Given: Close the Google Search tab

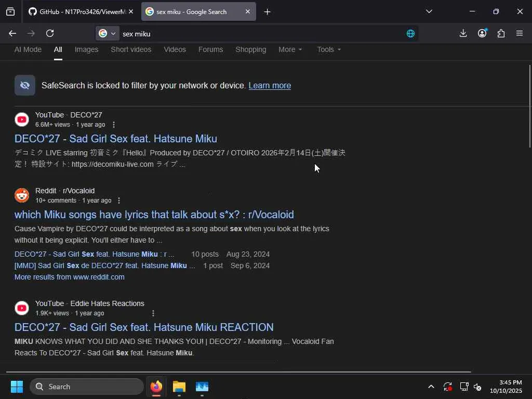Looking at the screenshot, I should pyautogui.click(x=248, y=11).
